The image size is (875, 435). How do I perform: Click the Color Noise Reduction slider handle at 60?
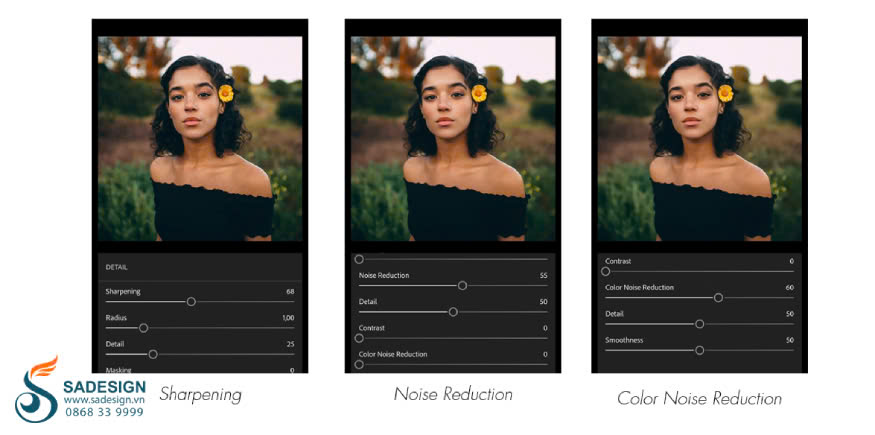(718, 298)
